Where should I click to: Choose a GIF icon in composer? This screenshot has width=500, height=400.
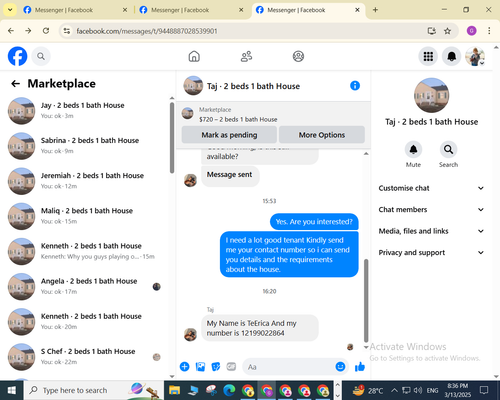(231, 367)
